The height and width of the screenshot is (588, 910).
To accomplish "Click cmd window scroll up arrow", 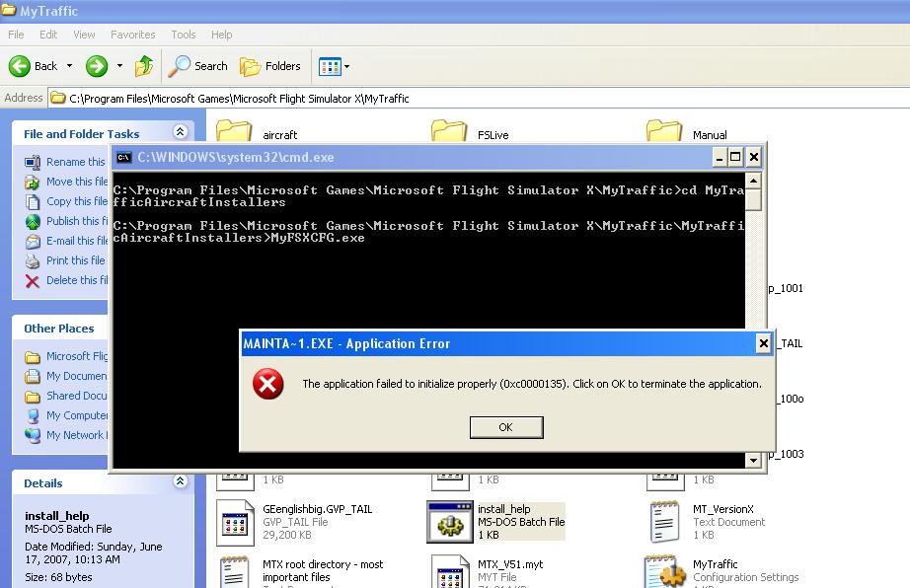I will (753, 181).
